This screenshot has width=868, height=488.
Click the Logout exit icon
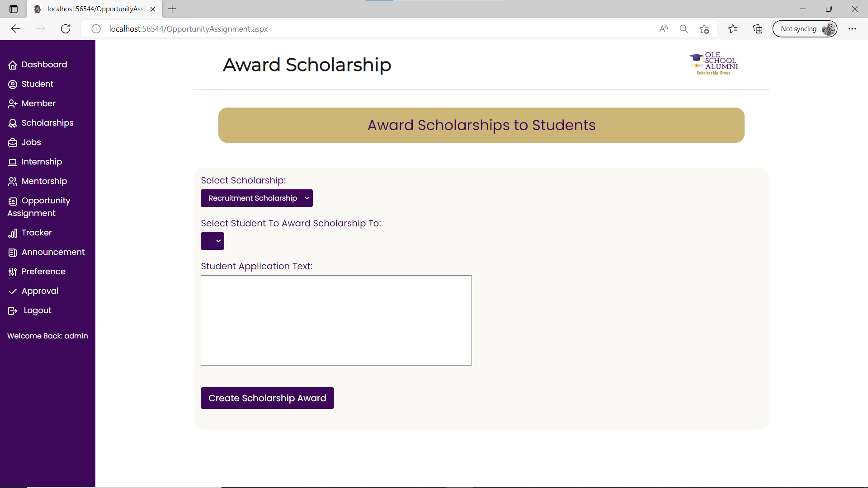(x=13, y=311)
